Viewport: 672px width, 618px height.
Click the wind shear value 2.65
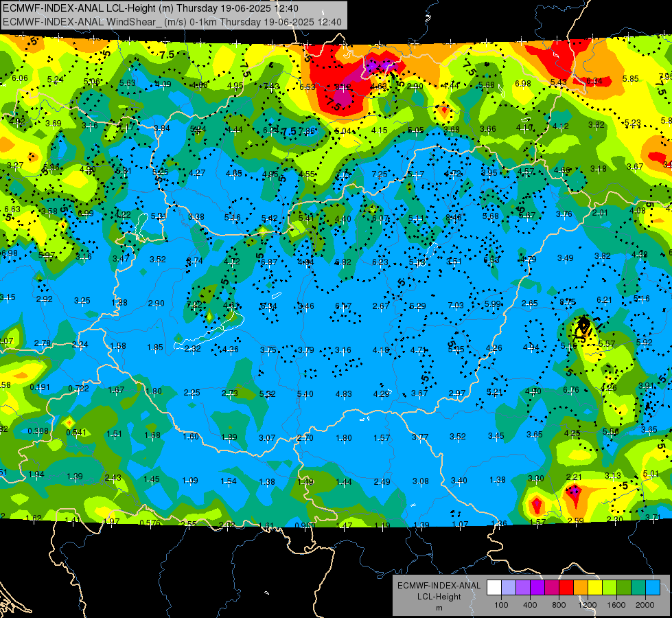point(530,304)
